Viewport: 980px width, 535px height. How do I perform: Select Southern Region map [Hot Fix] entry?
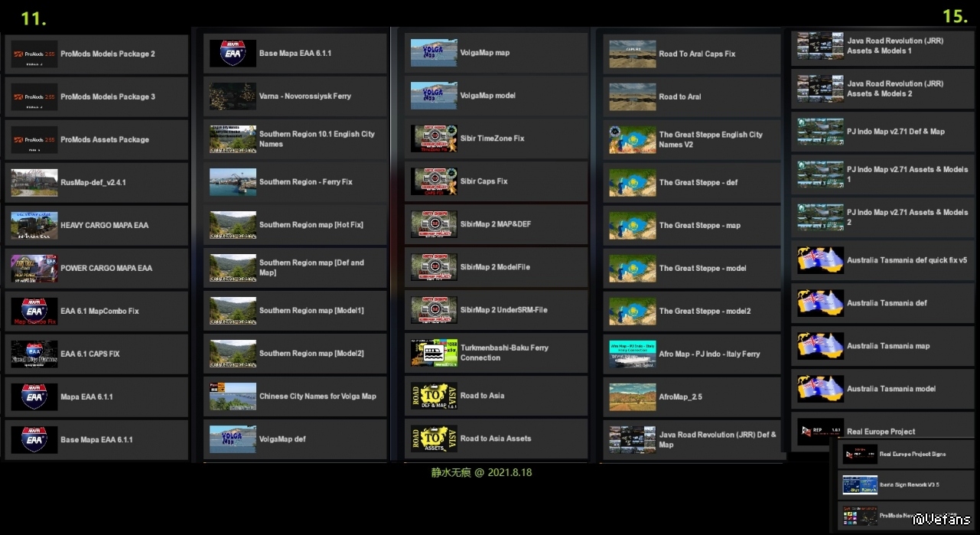point(295,225)
